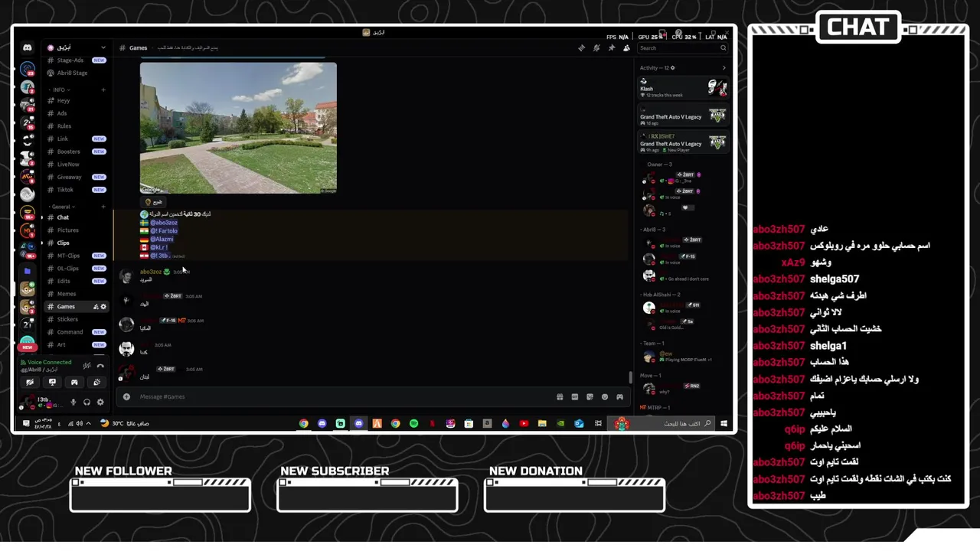Viewport: 980px width, 551px height.
Task: Open the Rules channel
Action: point(77,126)
